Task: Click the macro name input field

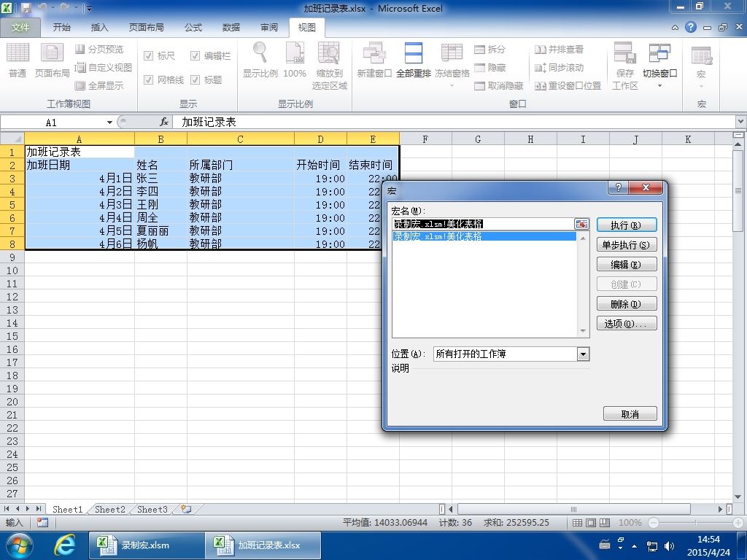Action: click(x=484, y=224)
